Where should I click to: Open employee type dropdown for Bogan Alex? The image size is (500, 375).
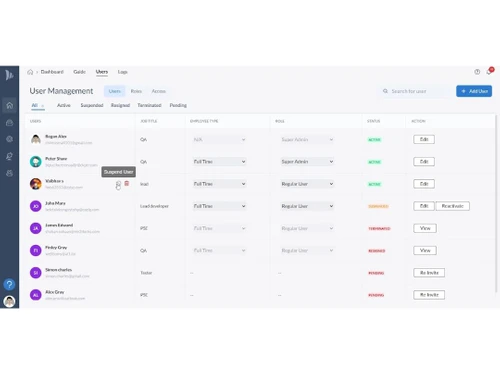tap(219, 139)
